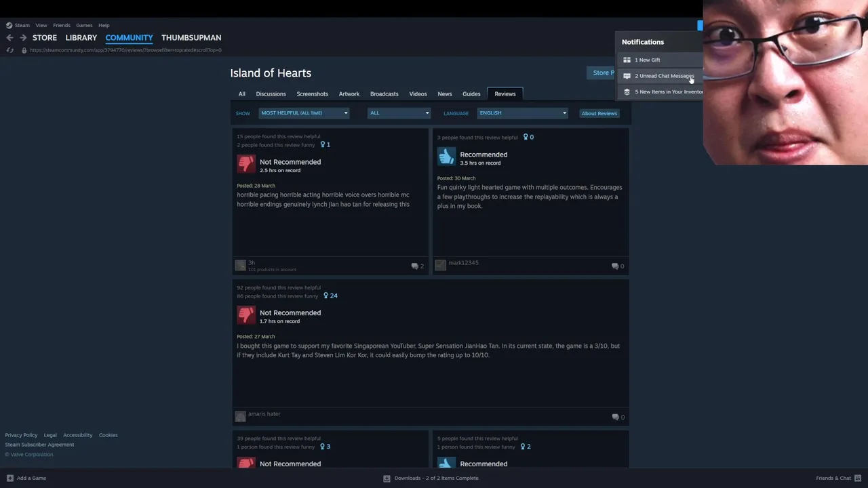
Task: Open 2 Unread Chat Messages notification
Action: [660, 76]
